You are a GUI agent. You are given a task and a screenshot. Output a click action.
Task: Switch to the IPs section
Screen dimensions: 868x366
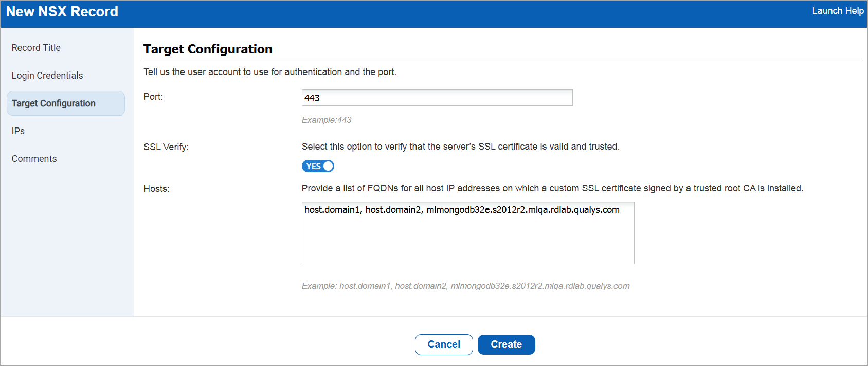tap(19, 131)
